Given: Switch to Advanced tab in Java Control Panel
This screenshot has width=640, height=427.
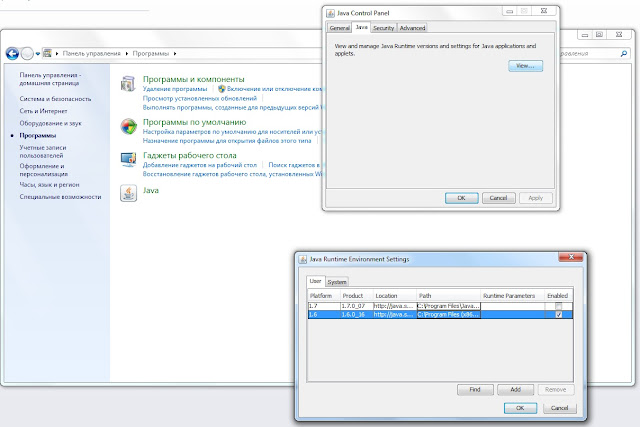Looking at the screenshot, I should point(412,28).
